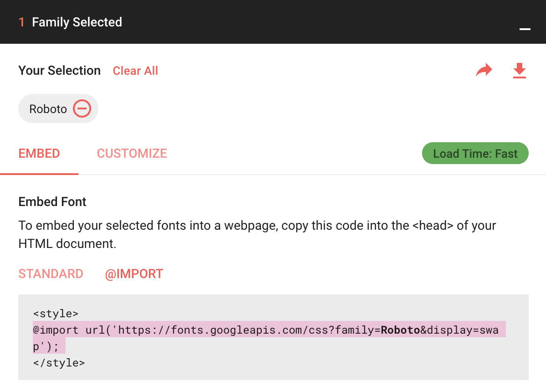
Task: Click the Roboto chip label
Action: click(x=48, y=109)
